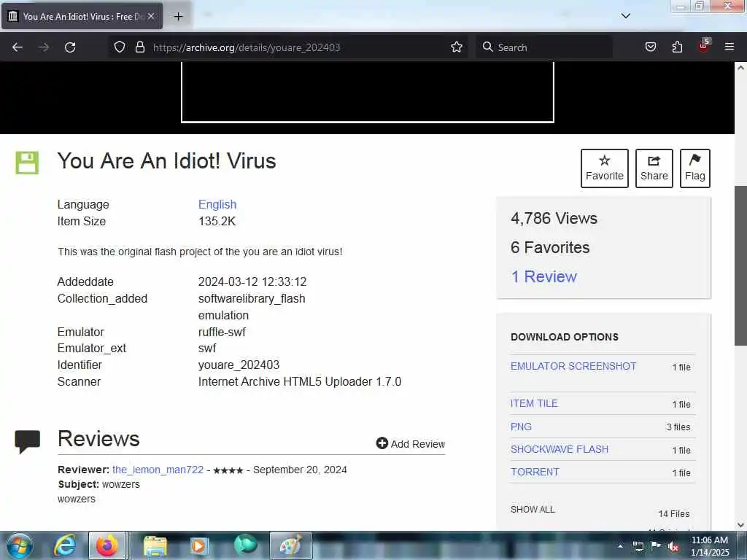Expand the list all tabs chevron

pyautogui.click(x=626, y=16)
